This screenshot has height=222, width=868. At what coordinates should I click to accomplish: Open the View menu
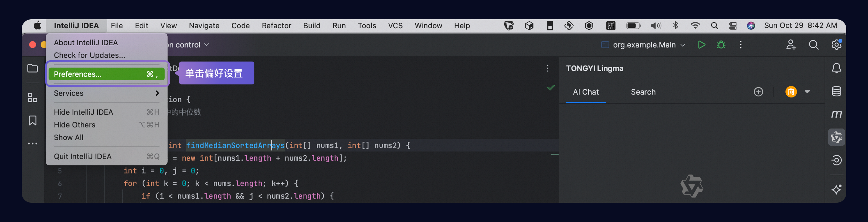pos(168,26)
